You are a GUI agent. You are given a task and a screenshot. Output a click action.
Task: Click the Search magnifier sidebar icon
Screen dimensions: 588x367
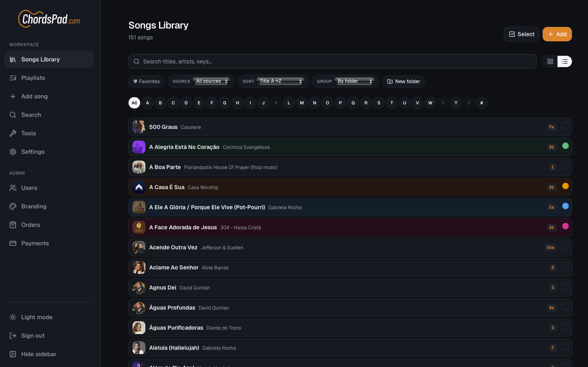click(13, 115)
